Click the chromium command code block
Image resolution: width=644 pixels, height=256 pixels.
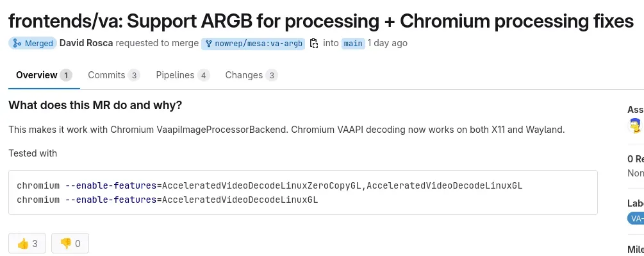303,192
